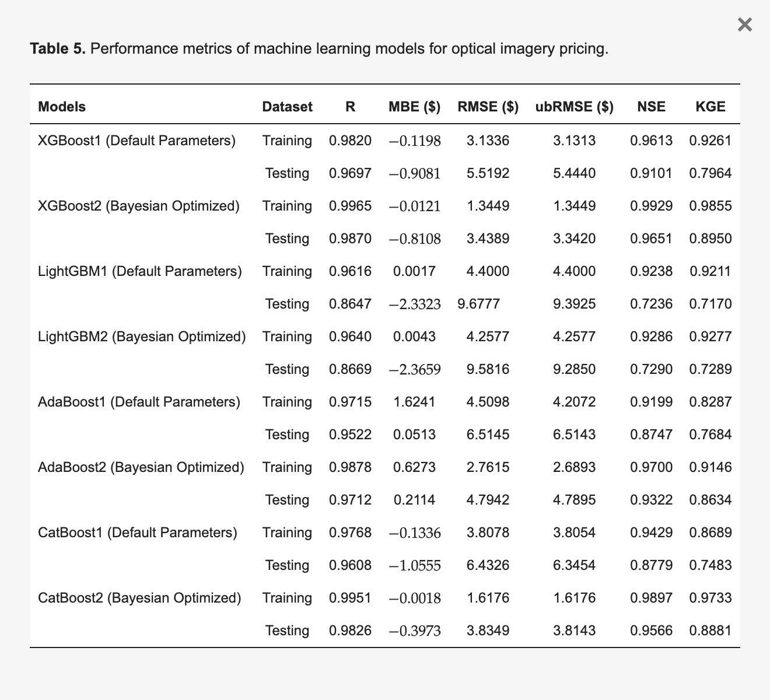Click the MBE value −2.3659

(x=415, y=369)
